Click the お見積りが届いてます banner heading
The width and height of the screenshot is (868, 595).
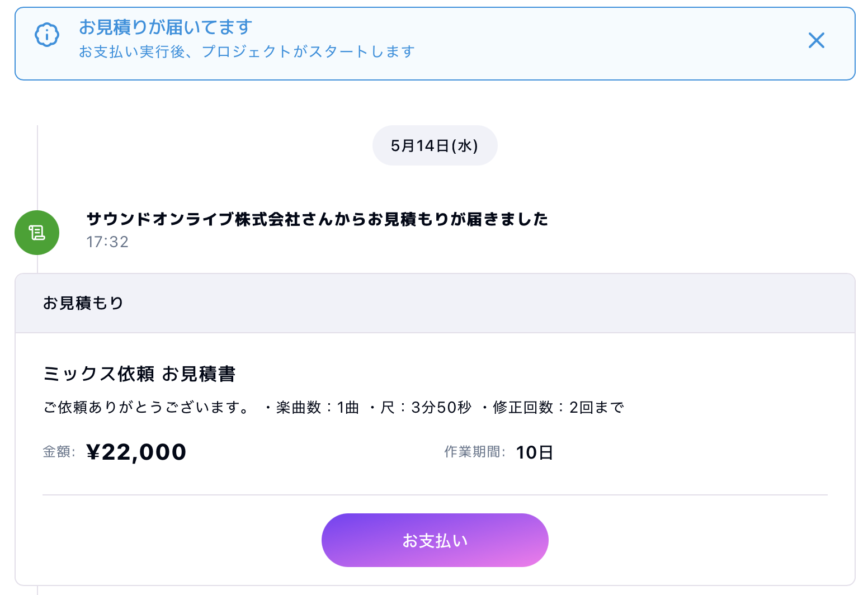click(166, 27)
